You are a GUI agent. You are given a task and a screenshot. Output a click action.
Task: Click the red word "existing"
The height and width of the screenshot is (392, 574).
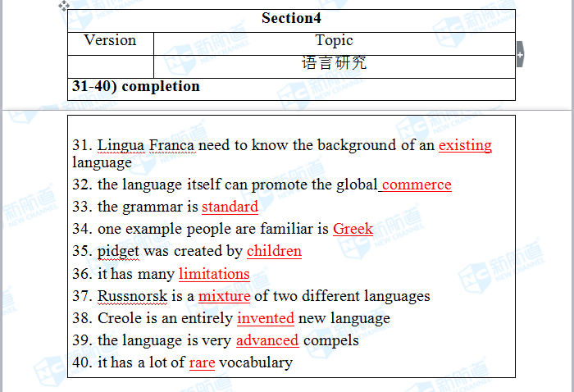coord(465,146)
